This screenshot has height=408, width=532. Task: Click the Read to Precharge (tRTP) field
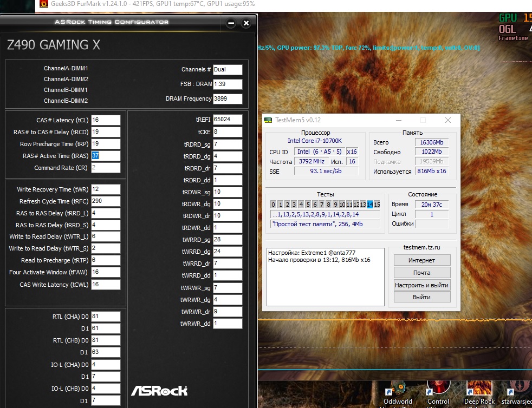(106, 260)
